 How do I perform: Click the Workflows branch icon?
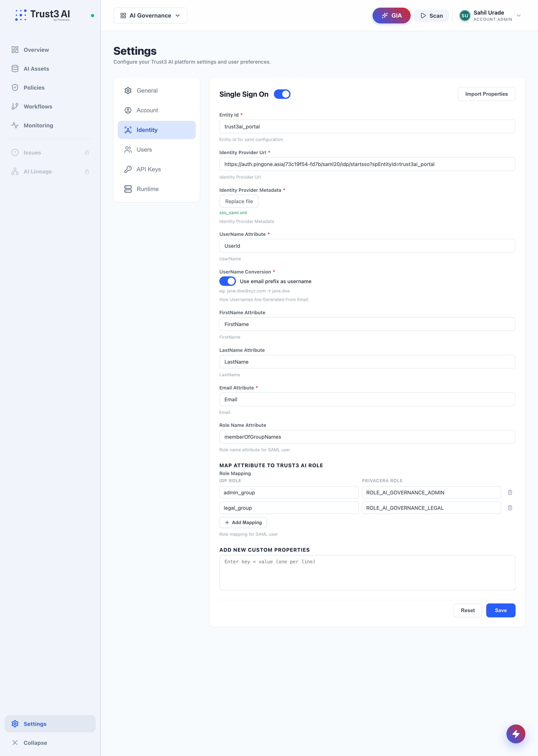pos(15,106)
